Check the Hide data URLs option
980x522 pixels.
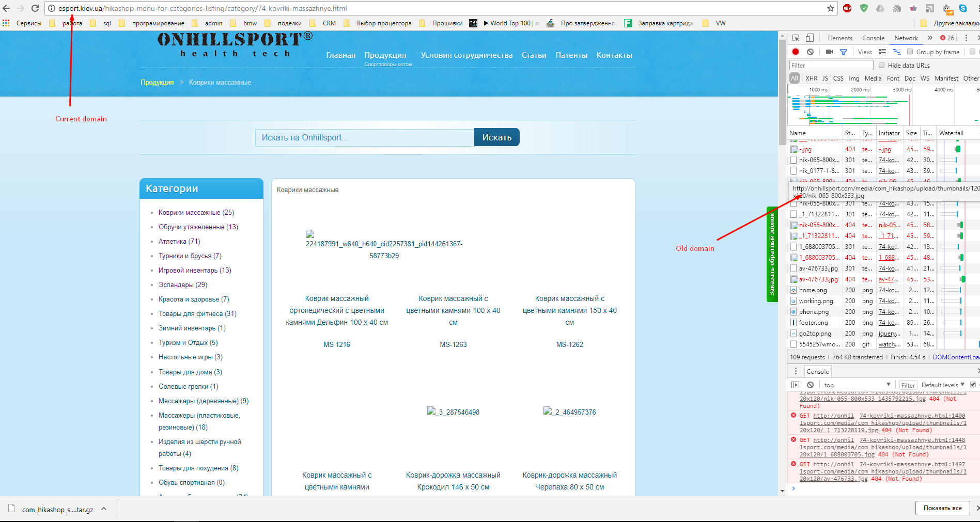(881, 65)
